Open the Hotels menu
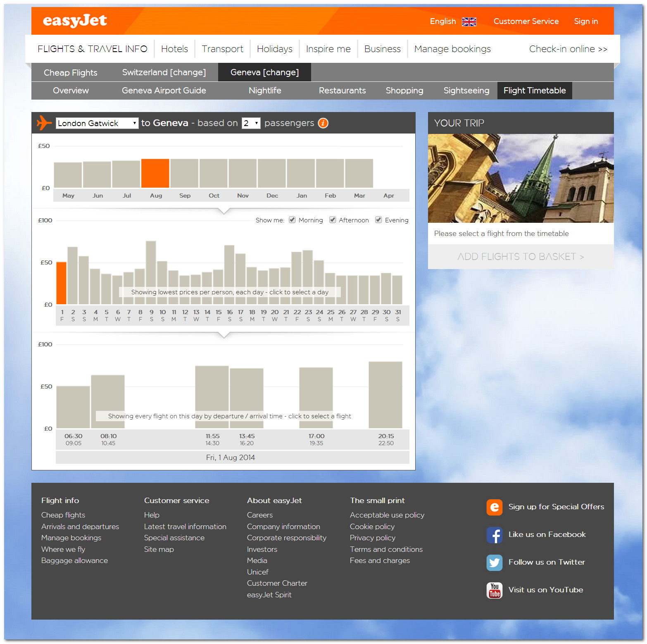Screen dimensions: 647x644 click(174, 49)
